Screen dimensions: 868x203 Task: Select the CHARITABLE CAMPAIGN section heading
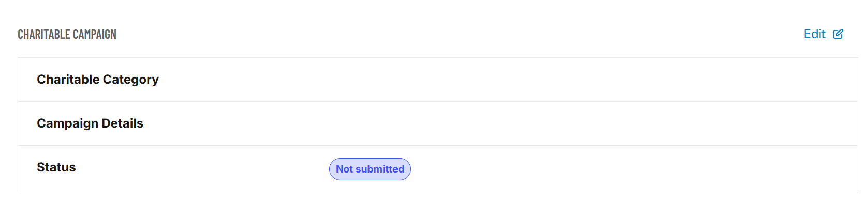pos(67,34)
